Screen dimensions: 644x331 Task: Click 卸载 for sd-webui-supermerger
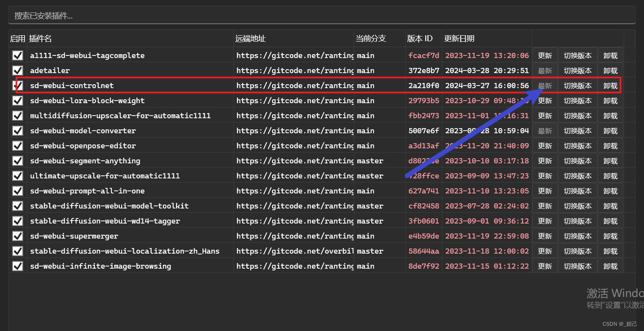(610, 236)
